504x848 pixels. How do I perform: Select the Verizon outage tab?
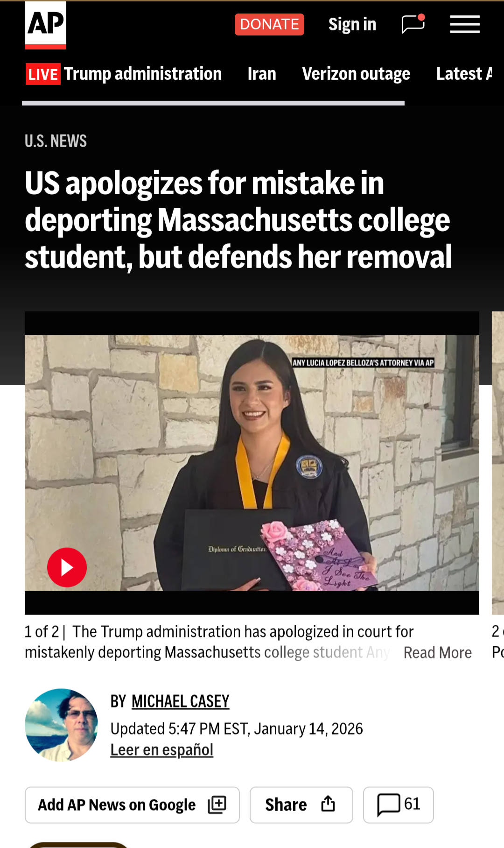[x=356, y=74]
